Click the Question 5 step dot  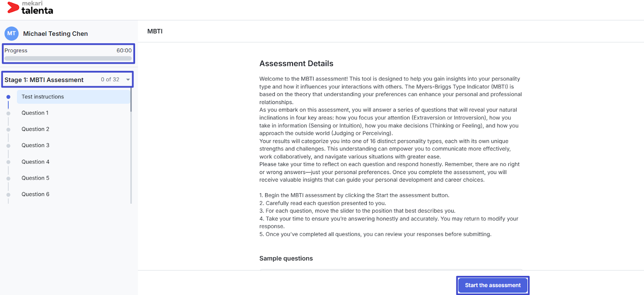point(8,178)
